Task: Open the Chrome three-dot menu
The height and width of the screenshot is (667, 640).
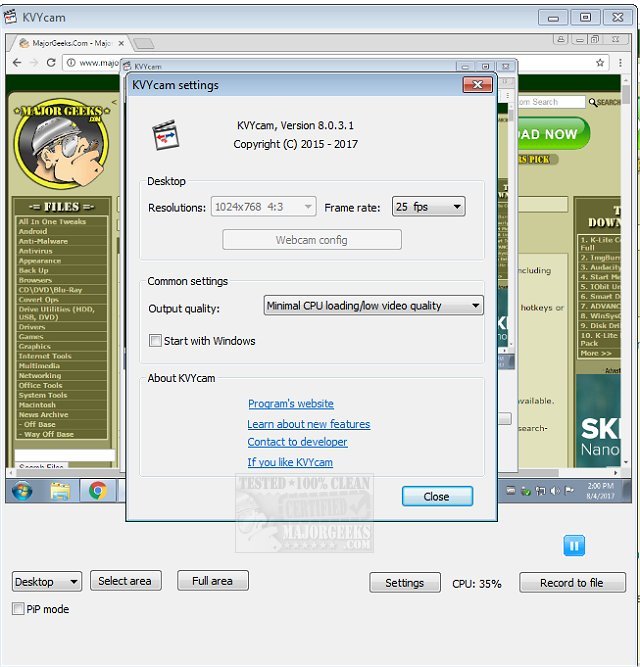Action: pyautogui.click(x=620, y=63)
